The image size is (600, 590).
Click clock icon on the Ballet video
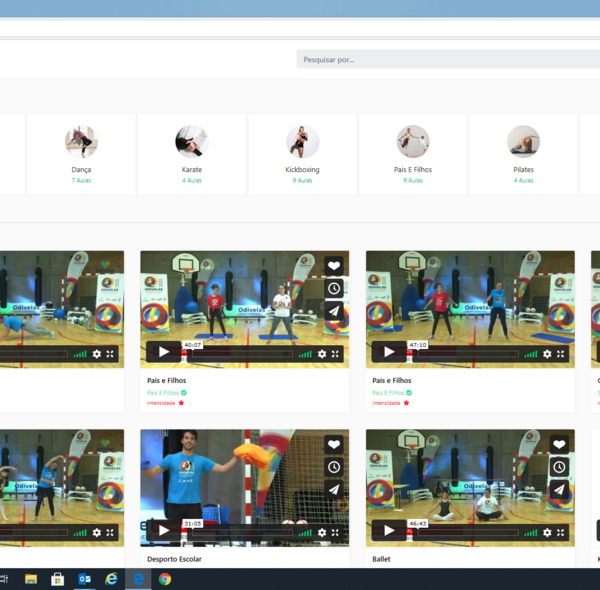[559, 467]
